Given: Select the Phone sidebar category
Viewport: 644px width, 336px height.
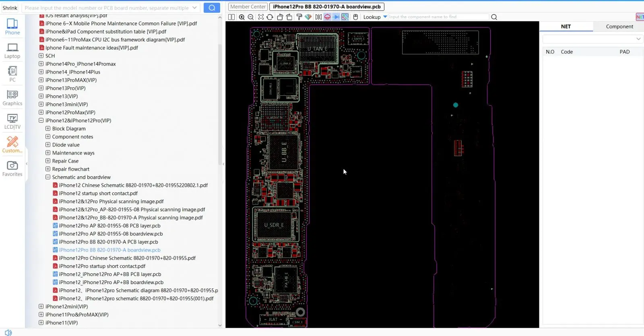Looking at the screenshot, I should point(12,27).
